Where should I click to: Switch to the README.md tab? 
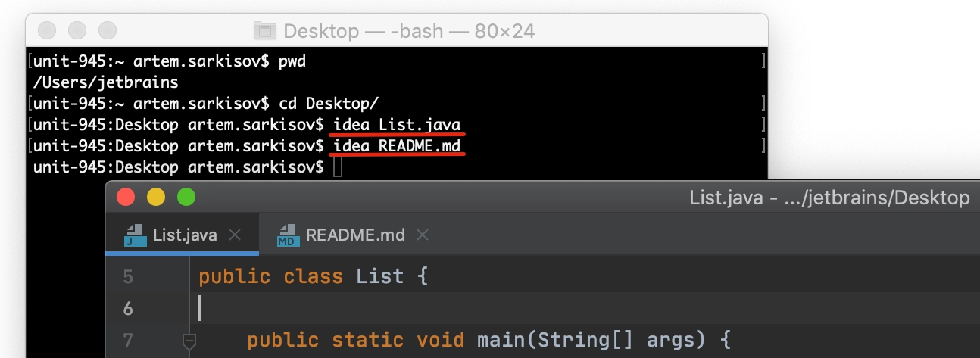click(x=354, y=235)
